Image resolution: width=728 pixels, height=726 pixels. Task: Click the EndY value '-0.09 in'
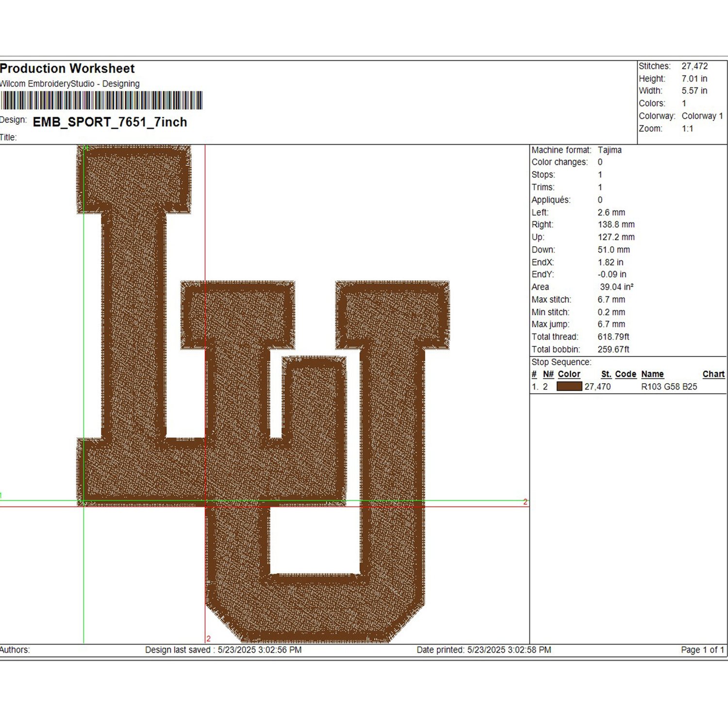(612, 275)
